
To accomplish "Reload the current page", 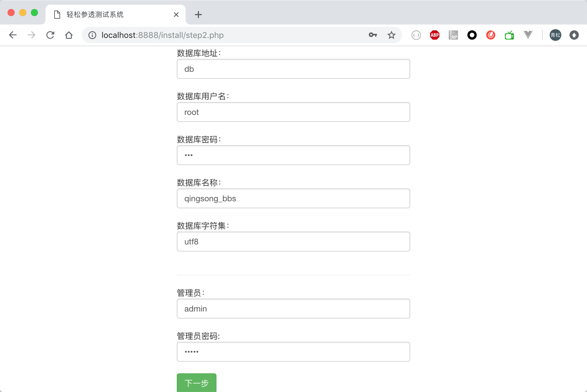I will click(50, 35).
